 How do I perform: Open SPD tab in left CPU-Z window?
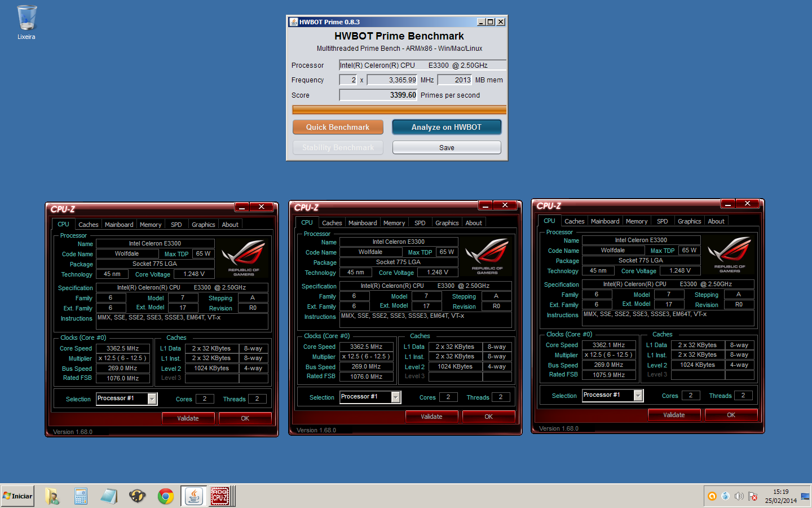pyautogui.click(x=176, y=225)
